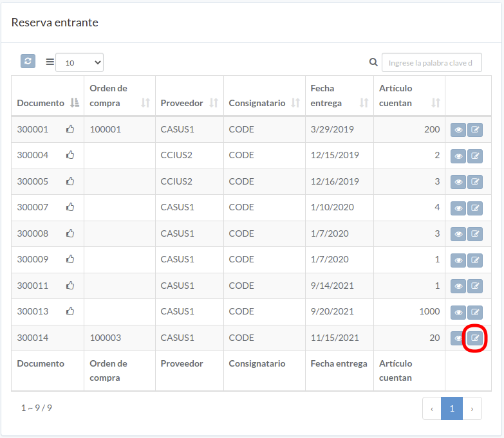Click thumbs-up icon for document 300007

pos(70,207)
